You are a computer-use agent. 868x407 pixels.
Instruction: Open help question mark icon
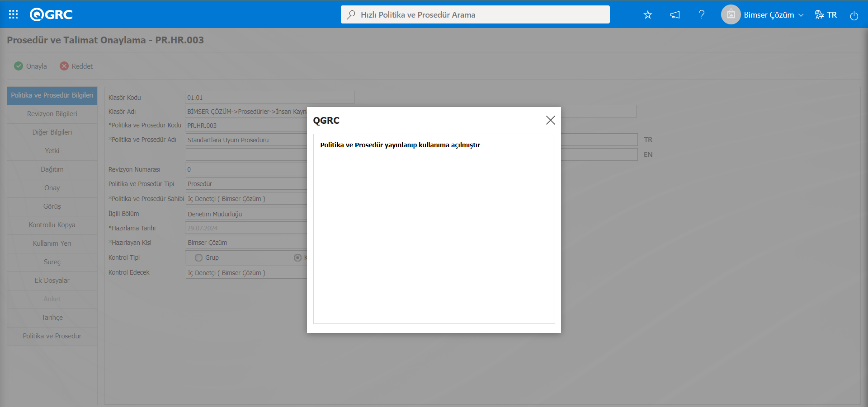pos(702,15)
